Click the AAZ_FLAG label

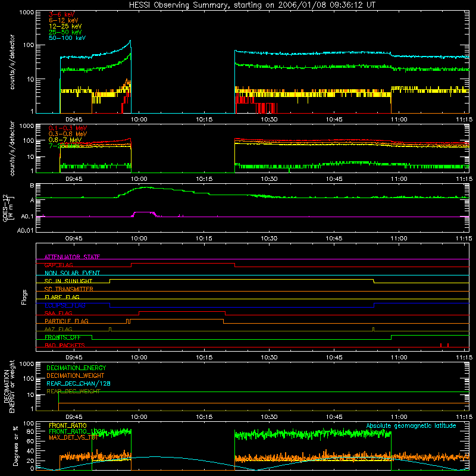(x=58, y=329)
